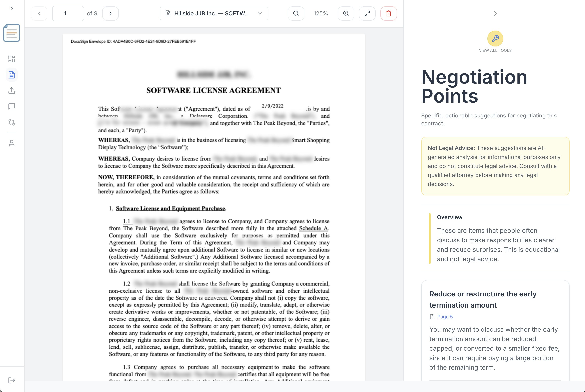
Task: Zoom in with the plus magnifier
Action: (x=346, y=13)
